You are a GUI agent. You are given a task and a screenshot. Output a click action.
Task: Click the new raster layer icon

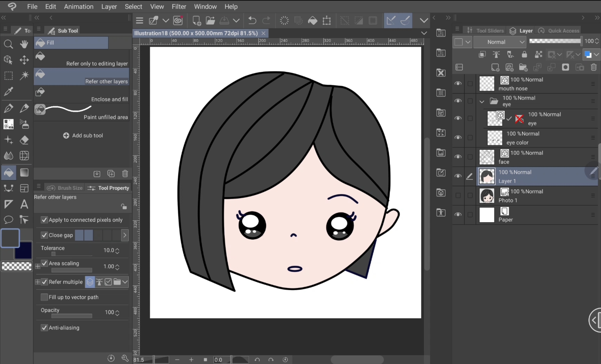[x=495, y=67]
